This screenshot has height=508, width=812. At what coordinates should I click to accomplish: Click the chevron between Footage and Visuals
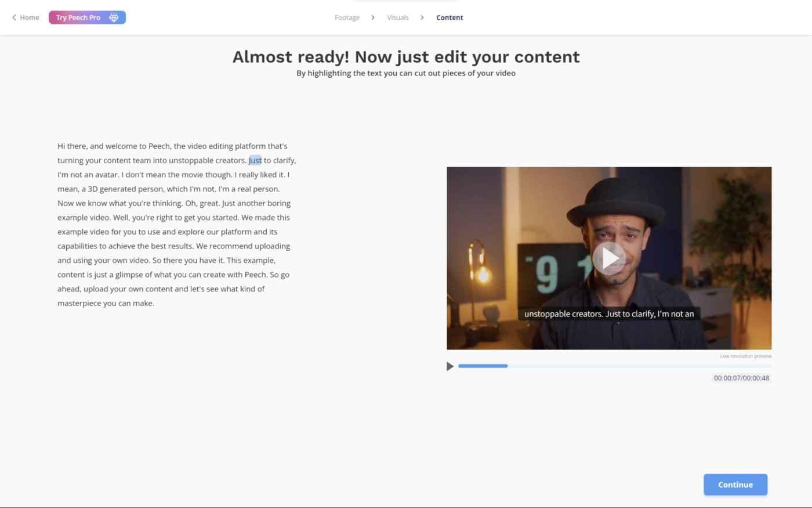pyautogui.click(x=373, y=17)
